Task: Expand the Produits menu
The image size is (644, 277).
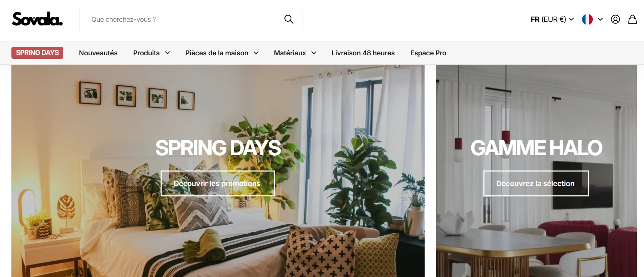Action: (152, 53)
